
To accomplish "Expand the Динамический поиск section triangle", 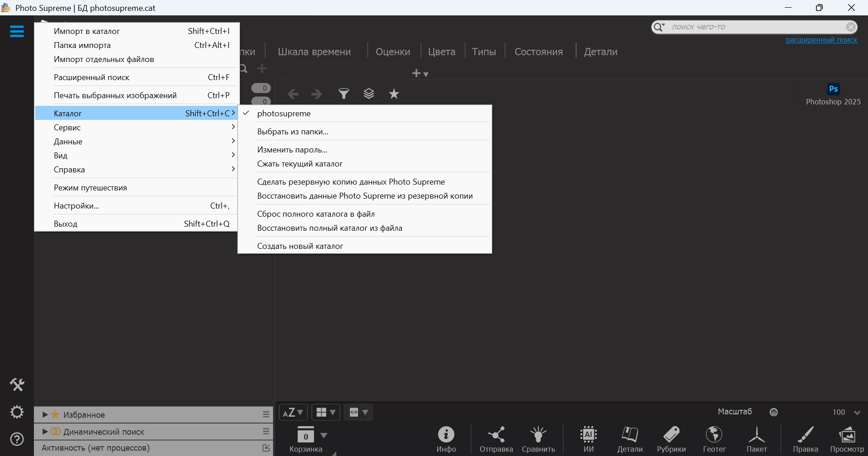I will pos(45,432).
